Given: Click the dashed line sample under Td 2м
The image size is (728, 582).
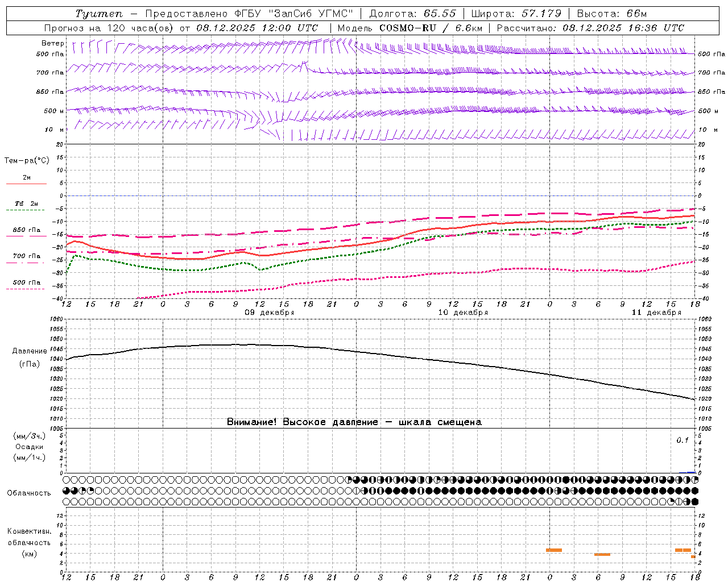Looking at the screenshot, I should [x=26, y=210].
